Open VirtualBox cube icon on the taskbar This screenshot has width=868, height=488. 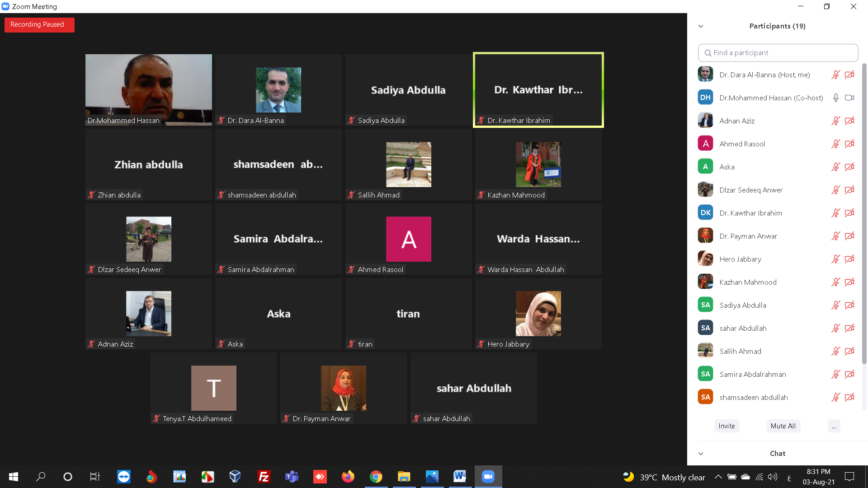point(235,477)
